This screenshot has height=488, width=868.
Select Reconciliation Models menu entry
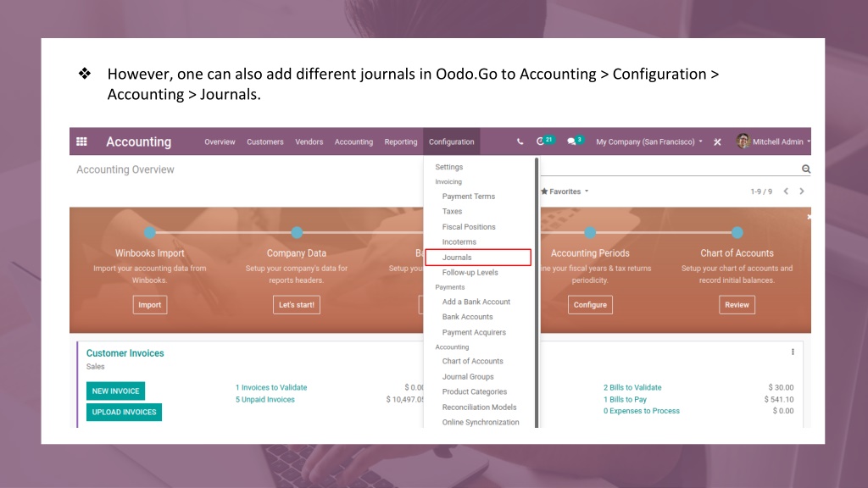(x=480, y=407)
